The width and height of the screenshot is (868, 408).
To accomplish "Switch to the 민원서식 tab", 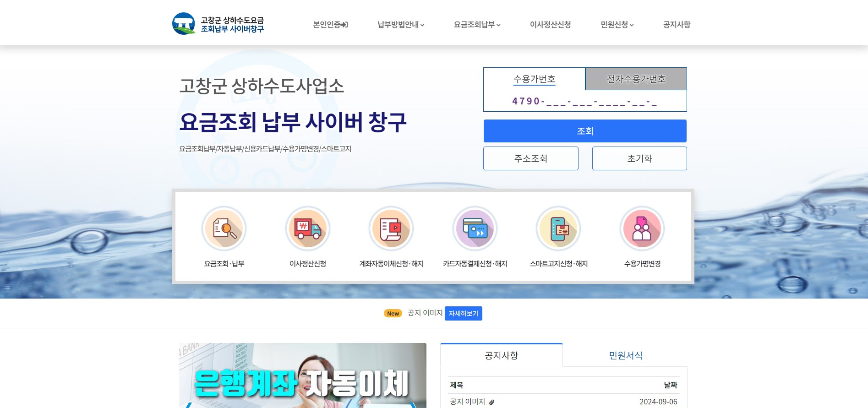I will click(x=625, y=355).
